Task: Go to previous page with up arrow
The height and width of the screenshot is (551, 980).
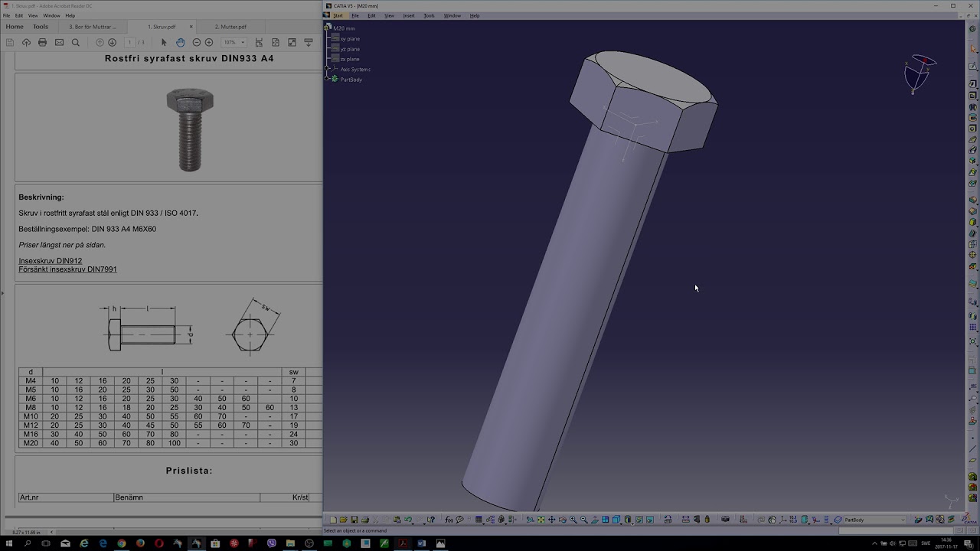Action: (100, 42)
